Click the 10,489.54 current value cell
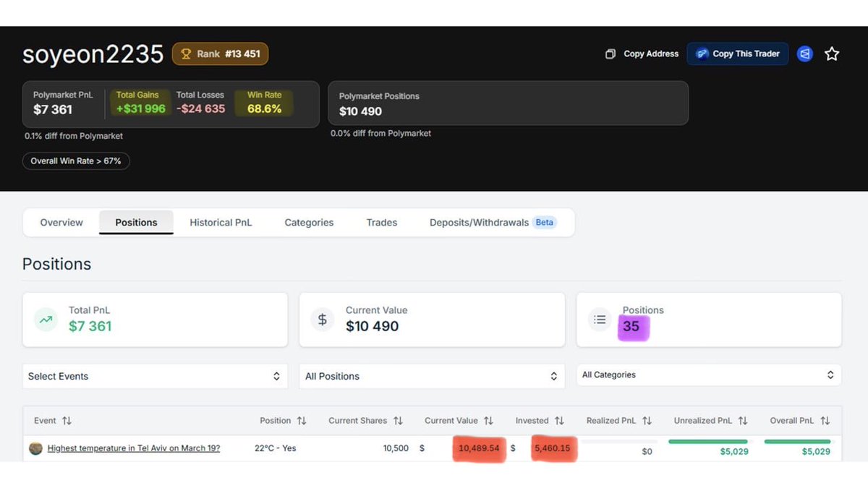 coord(479,448)
